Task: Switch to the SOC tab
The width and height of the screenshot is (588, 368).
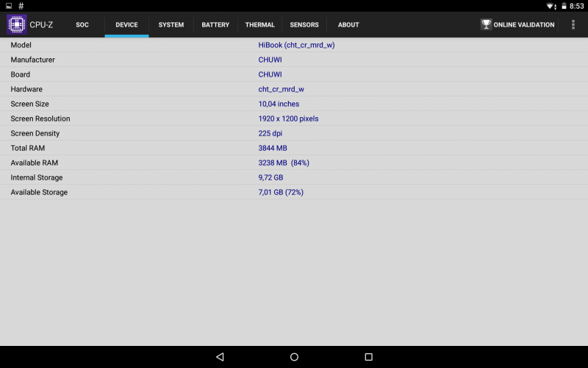Action: tap(82, 25)
